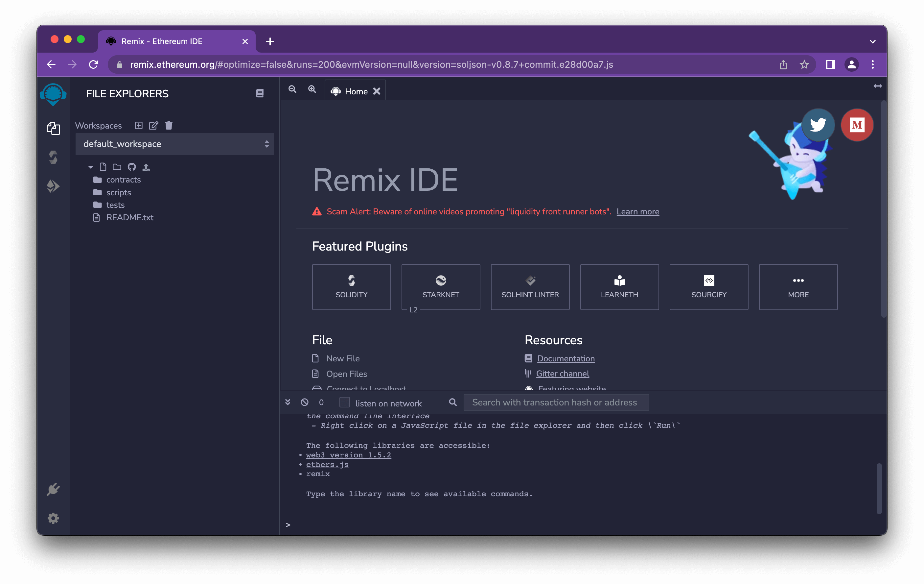Close the Home tab
This screenshot has height=584, width=924.
[x=377, y=91]
